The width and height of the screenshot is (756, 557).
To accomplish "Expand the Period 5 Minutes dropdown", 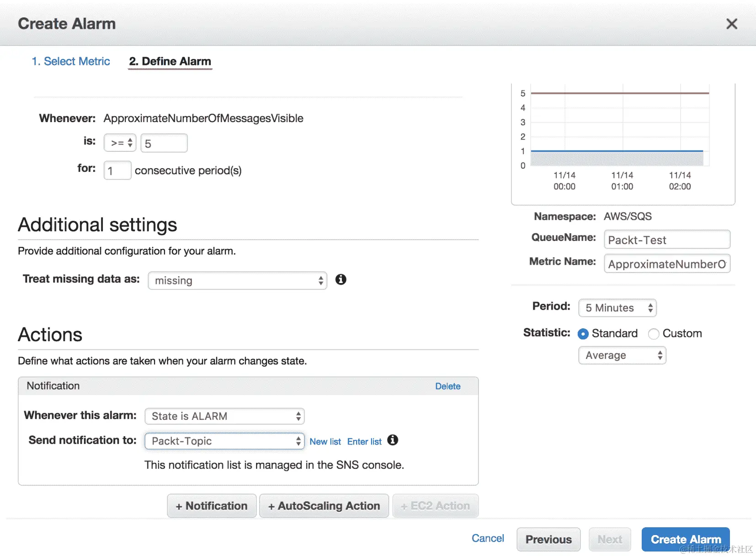I will [618, 308].
